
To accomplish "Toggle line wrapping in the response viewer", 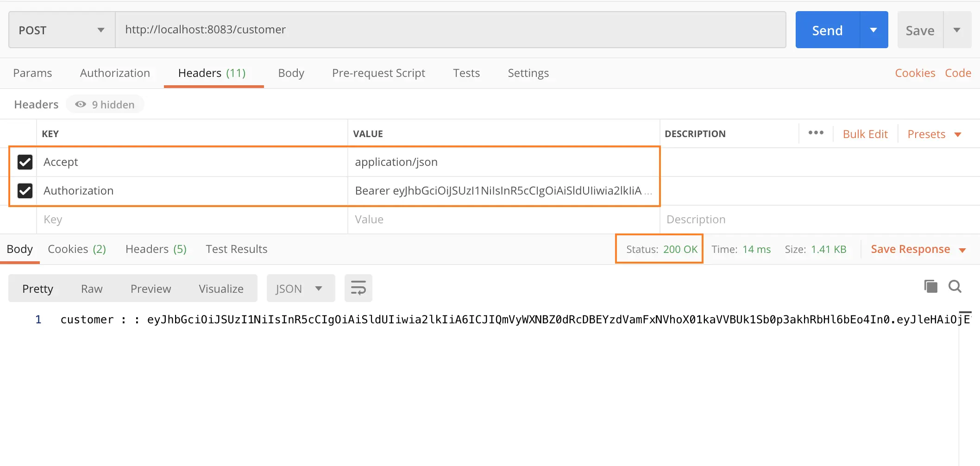I will tap(358, 288).
